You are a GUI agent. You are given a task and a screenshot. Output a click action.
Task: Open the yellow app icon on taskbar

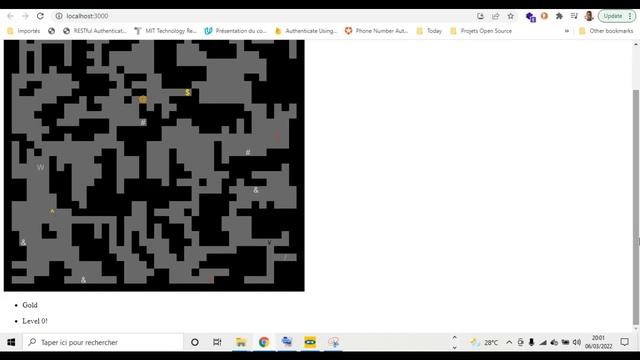310,342
